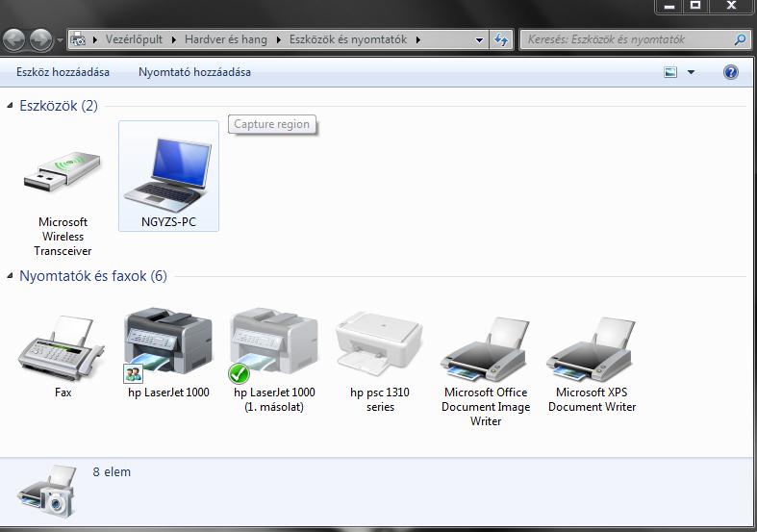Open recent pages dropdown next to Forward
This screenshot has width=757, height=532.
point(60,40)
